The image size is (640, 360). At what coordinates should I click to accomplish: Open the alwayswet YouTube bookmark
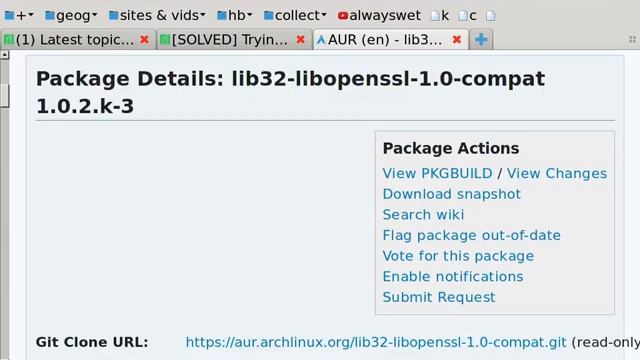(379, 16)
